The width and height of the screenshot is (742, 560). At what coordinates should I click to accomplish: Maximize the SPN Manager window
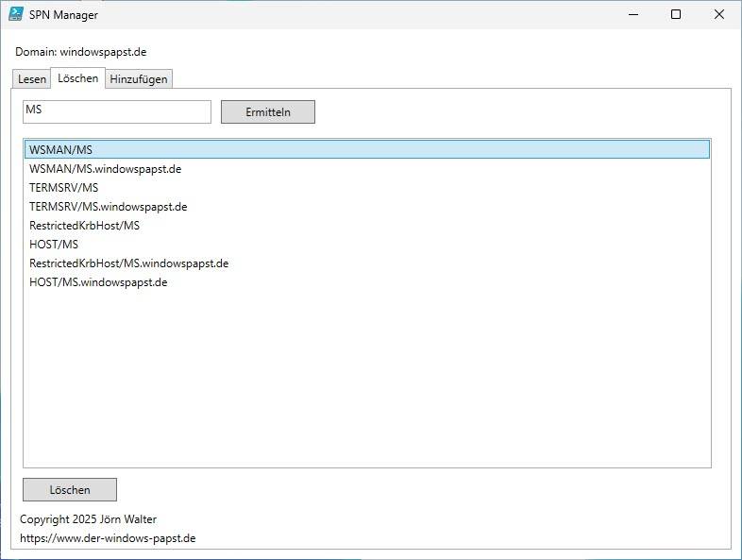click(676, 14)
